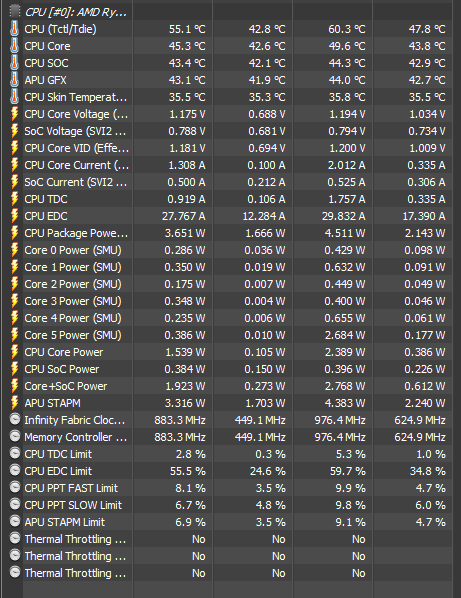Select the CPU Core Power label

tap(64, 352)
